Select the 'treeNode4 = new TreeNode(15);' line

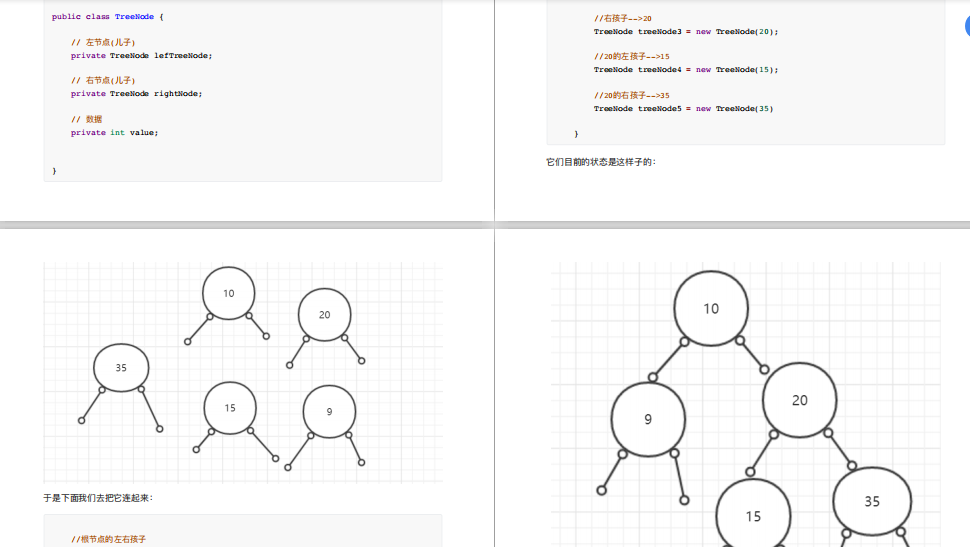tap(686, 70)
